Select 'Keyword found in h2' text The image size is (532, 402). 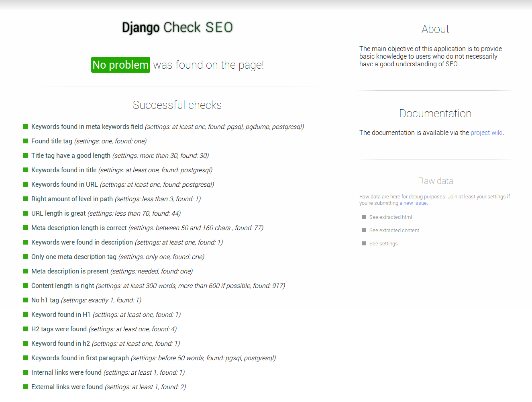pos(61,343)
